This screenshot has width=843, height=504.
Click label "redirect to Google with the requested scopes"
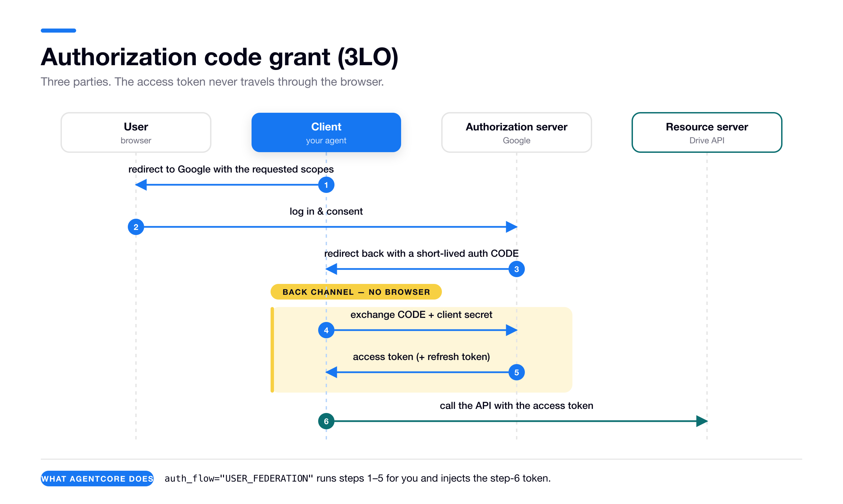click(x=231, y=169)
